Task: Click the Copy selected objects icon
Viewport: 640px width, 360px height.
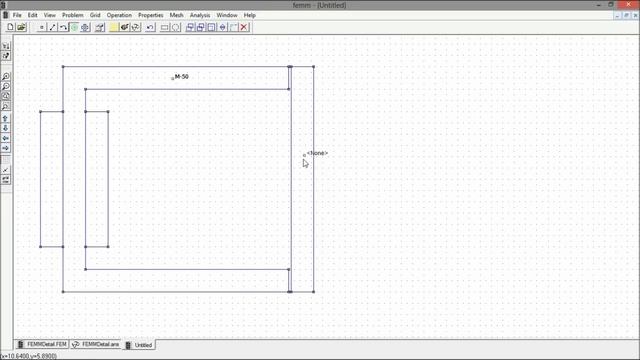Action: coord(201,27)
